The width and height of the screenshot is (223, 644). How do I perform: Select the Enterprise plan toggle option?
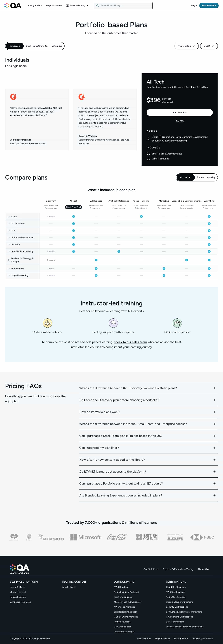pyautogui.click(x=57, y=46)
